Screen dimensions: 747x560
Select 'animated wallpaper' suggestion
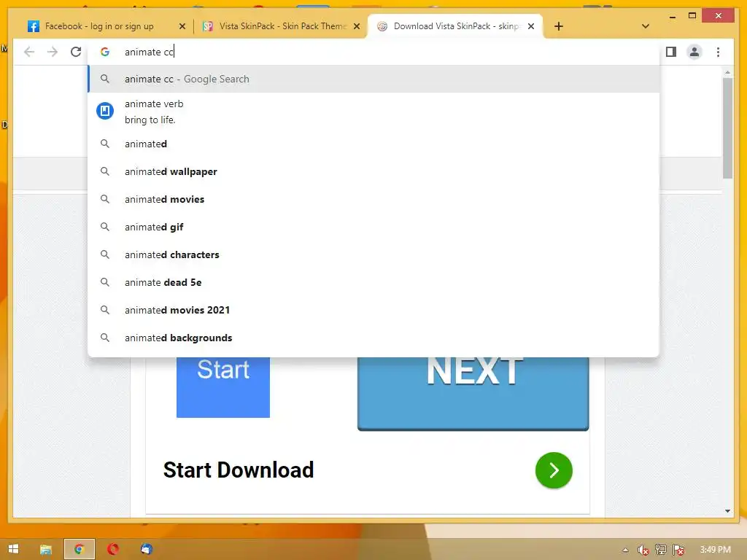(373, 171)
